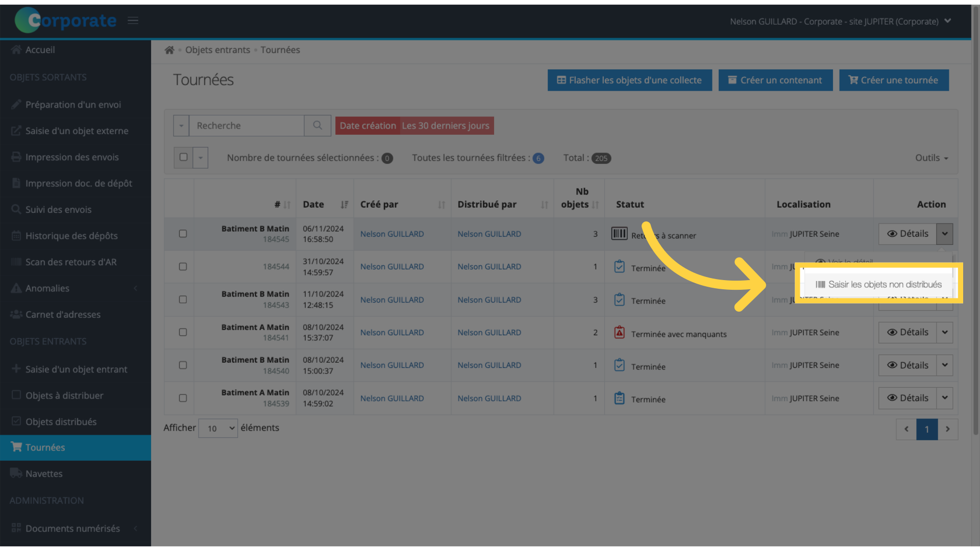Open the Outils dropdown
This screenshot has width=980, height=551.
click(x=932, y=158)
